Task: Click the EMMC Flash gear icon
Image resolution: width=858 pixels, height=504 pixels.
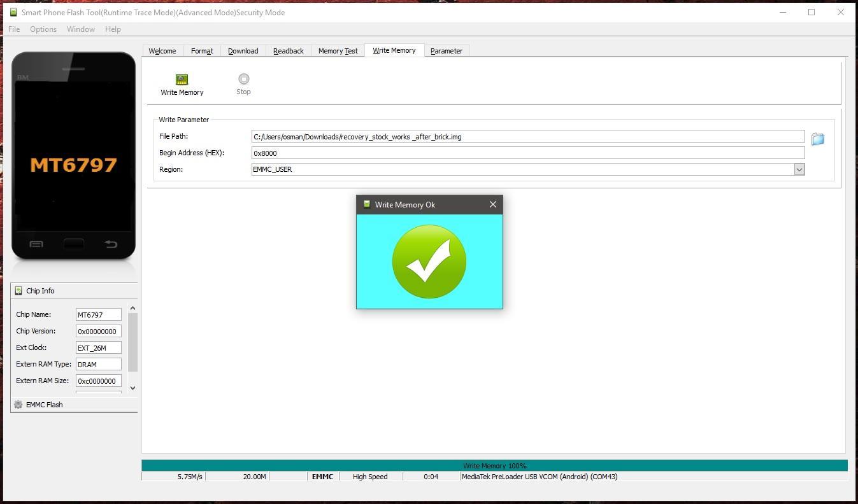Action: click(18, 405)
